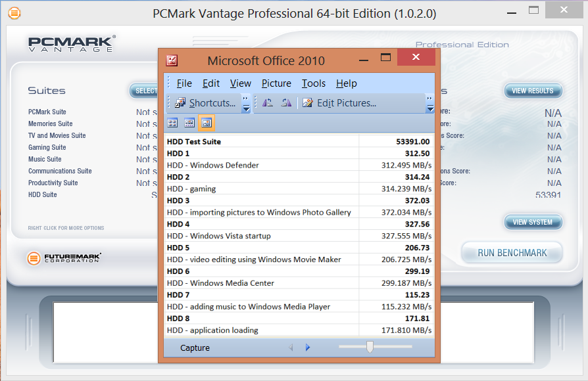This screenshot has width=588, height=381.
Task: Click the PCMark orange logo icon in title bar
Action: click(x=13, y=13)
